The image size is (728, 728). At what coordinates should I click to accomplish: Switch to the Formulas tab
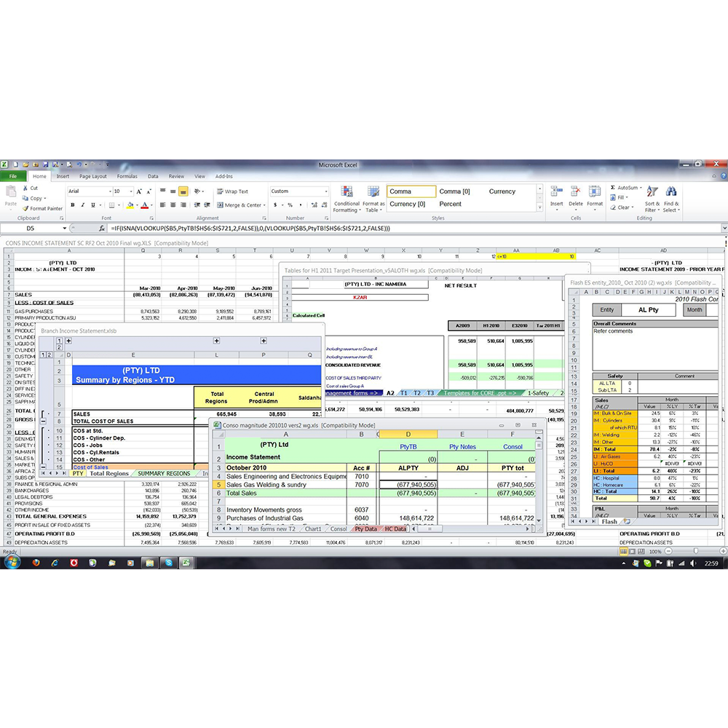pos(127,176)
